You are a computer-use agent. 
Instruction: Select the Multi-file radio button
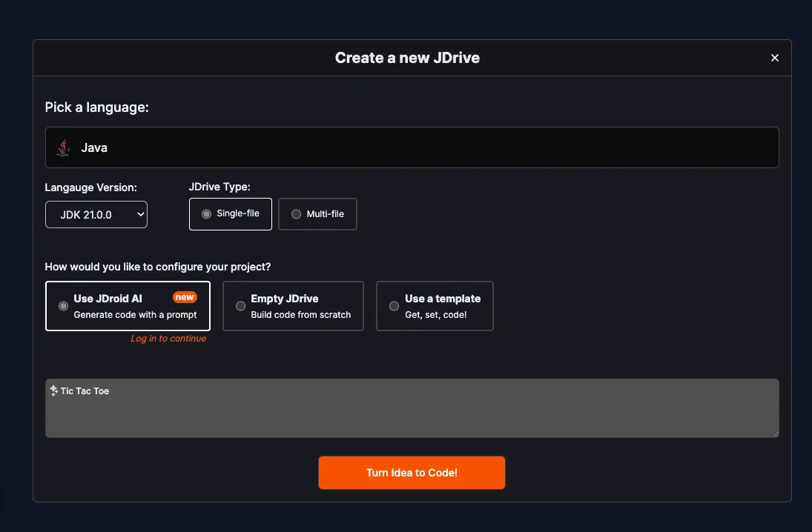[296, 213]
